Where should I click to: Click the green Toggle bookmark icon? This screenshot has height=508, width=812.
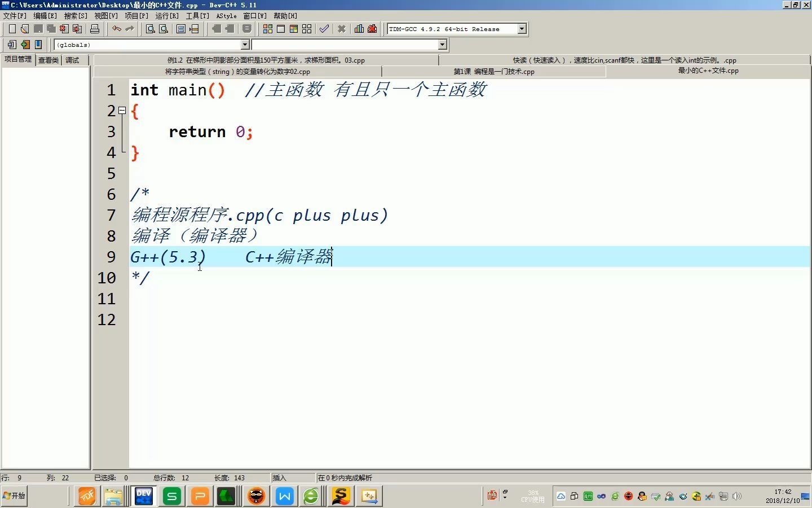[x=25, y=45]
